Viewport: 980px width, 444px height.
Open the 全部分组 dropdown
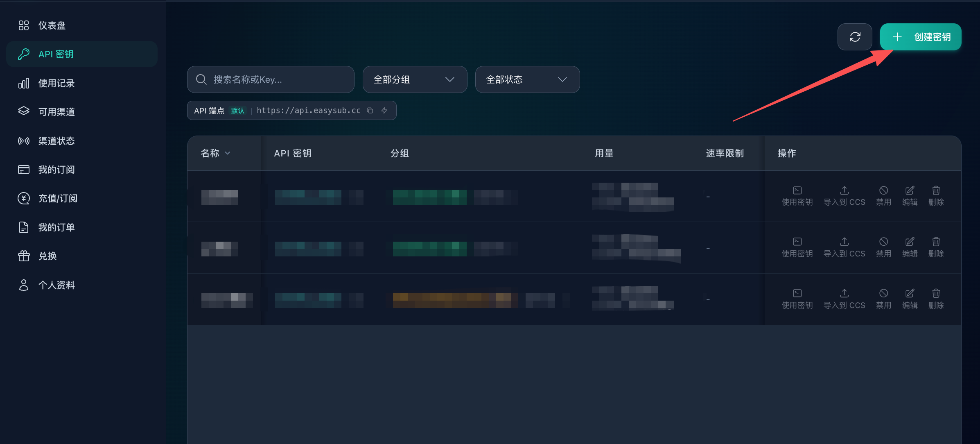point(415,79)
